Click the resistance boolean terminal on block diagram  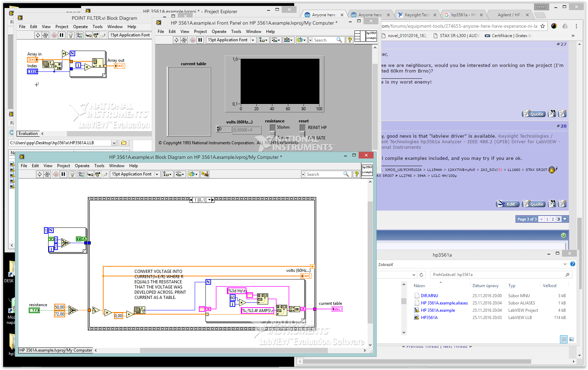coord(34,310)
